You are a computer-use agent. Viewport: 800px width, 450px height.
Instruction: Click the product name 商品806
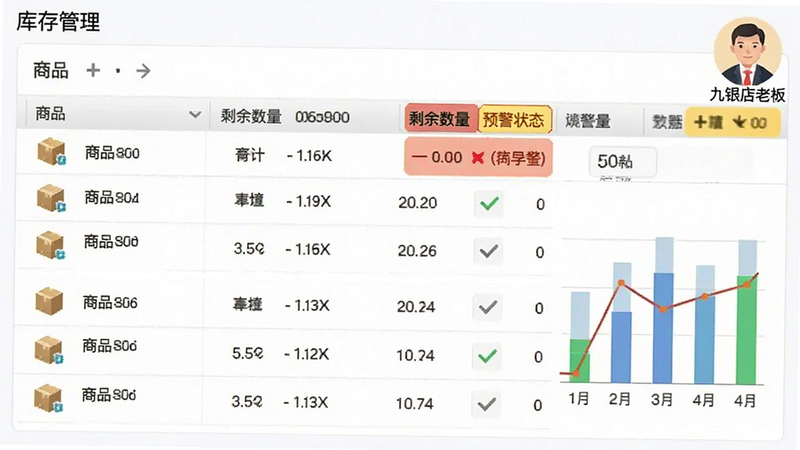pos(110,303)
